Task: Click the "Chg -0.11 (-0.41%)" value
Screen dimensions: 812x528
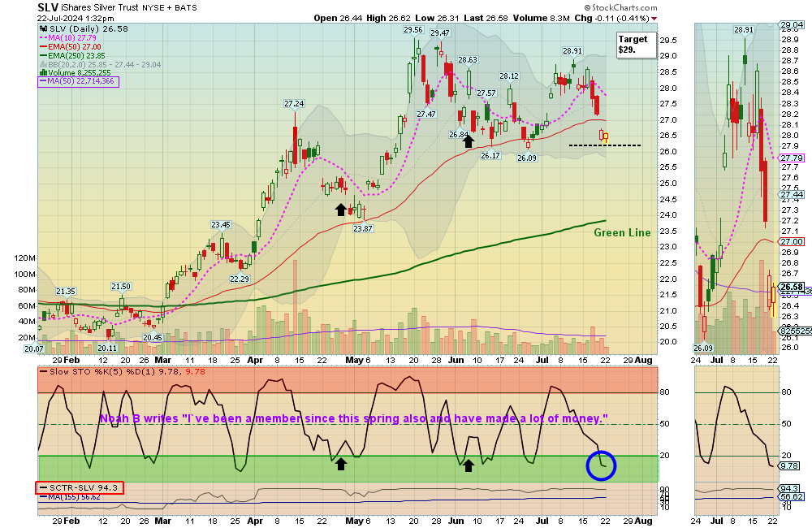Action: click(612, 18)
